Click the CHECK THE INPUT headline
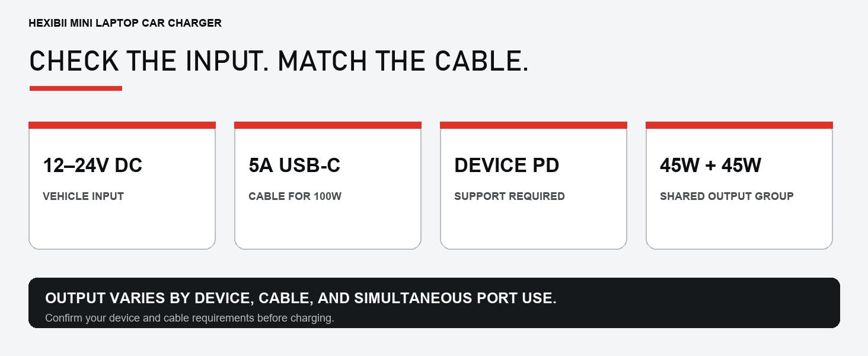868x356 pixels. [x=149, y=61]
